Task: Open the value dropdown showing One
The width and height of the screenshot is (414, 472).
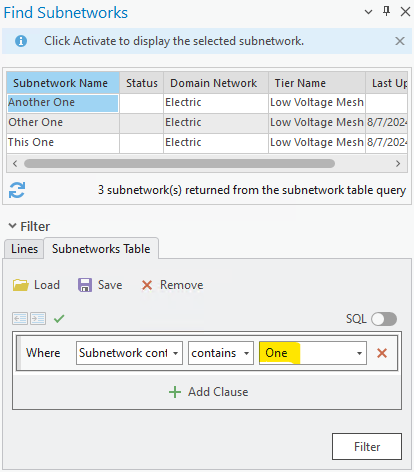Action: tap(313, 353)
